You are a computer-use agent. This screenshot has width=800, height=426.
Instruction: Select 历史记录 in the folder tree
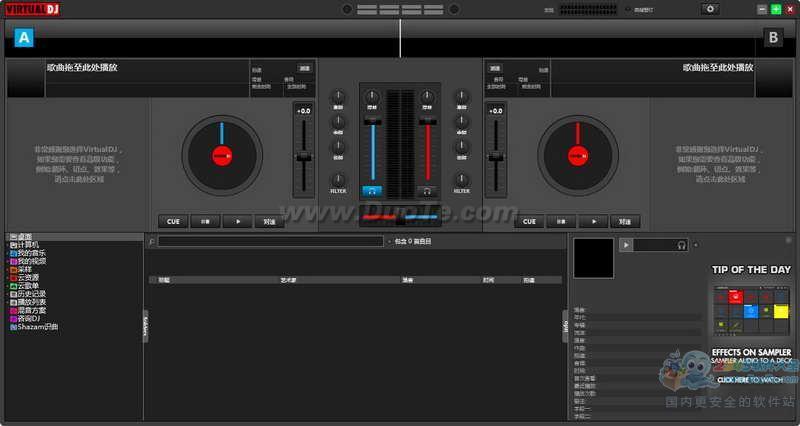[x=29, y=294]
